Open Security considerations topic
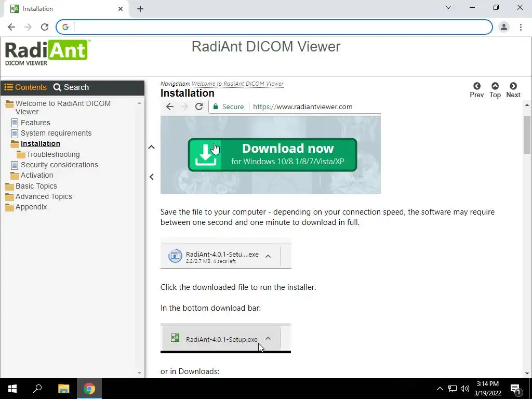Screen dimensions: 532x399 (59, 165)
